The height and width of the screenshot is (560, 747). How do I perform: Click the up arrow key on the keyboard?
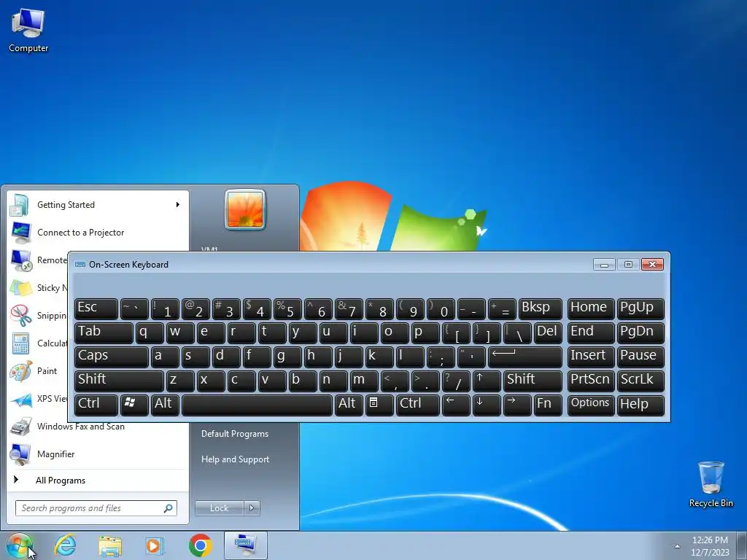487,381
